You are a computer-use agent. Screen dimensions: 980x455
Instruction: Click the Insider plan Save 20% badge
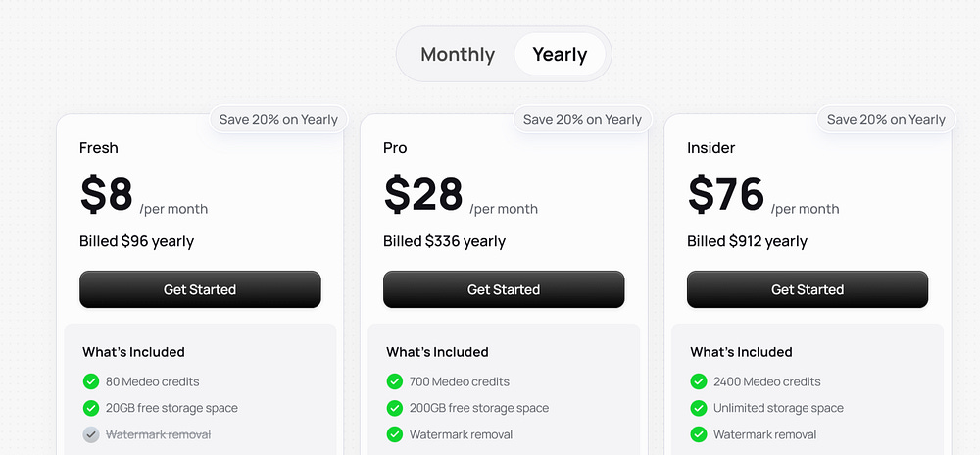point(886,120)
